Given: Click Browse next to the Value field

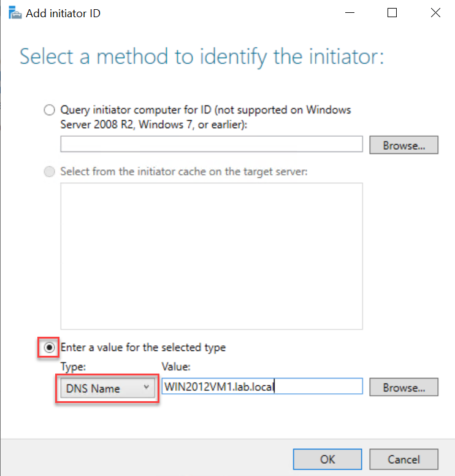Looking at the screenshot, I should 403,387.
